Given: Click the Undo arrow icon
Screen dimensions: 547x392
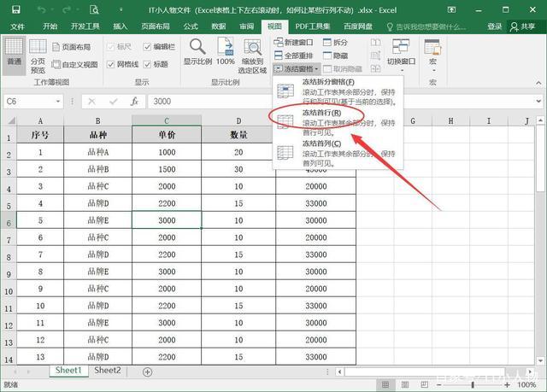Looking at the screenshot, I should (x=41, y=9).
